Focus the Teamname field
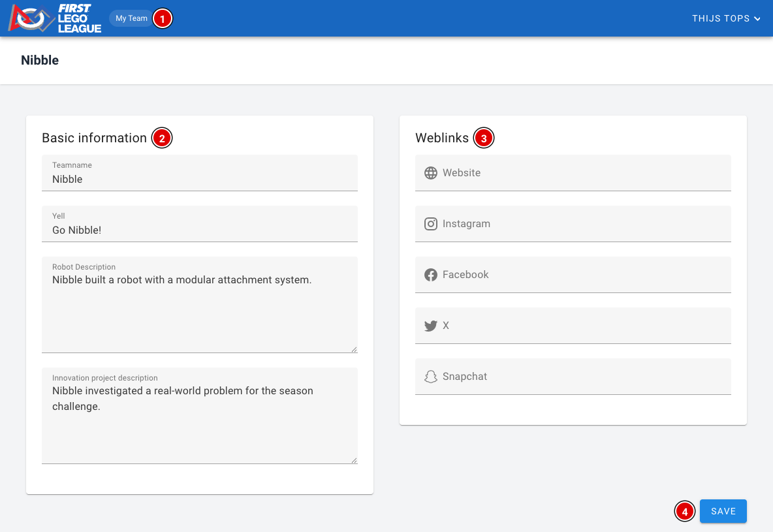Viewport: 773px width, 532px height. click(x=200, y=173)
